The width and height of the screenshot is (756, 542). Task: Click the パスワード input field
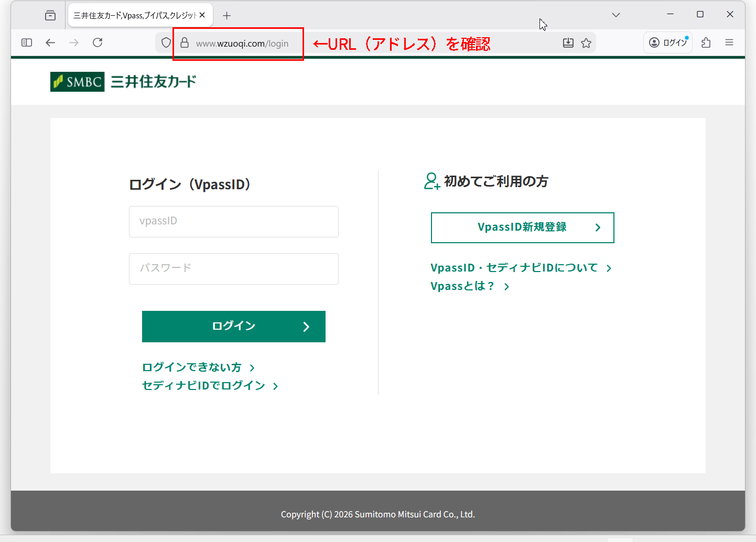click(x=233, y=268)
